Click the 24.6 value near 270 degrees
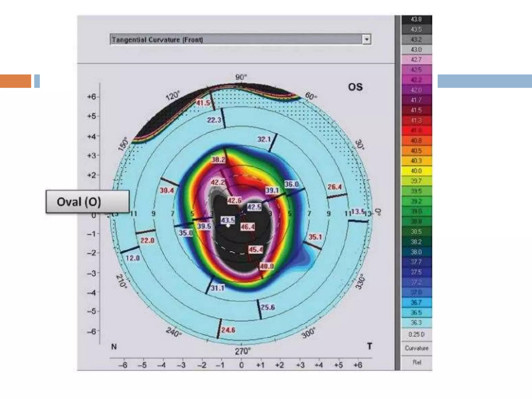This screenshot has width=532, height=399. (x=228, y=330)
